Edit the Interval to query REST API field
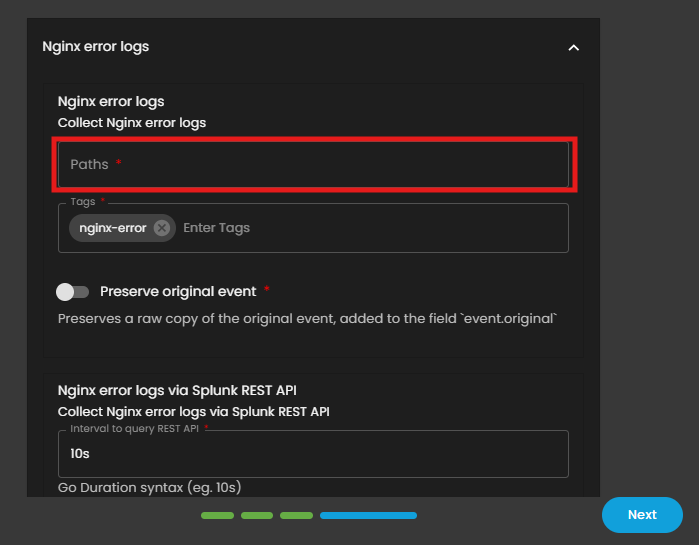The height and width of the screenshot is (545, 699). click(313, 454)
